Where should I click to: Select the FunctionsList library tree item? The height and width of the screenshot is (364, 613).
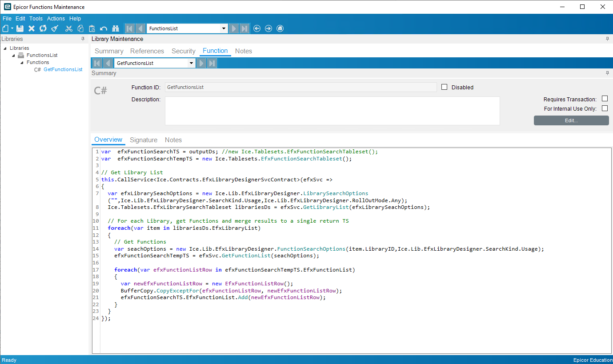42,55
